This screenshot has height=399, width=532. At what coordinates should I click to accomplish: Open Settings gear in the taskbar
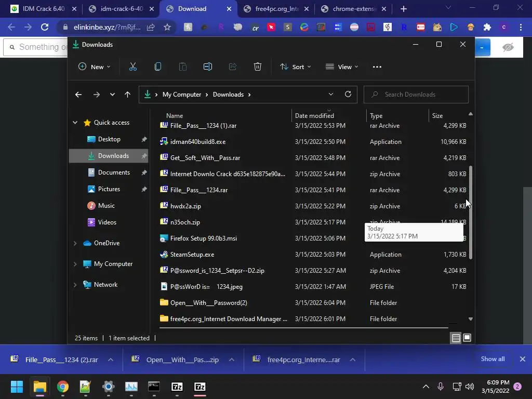pos(108,387)
